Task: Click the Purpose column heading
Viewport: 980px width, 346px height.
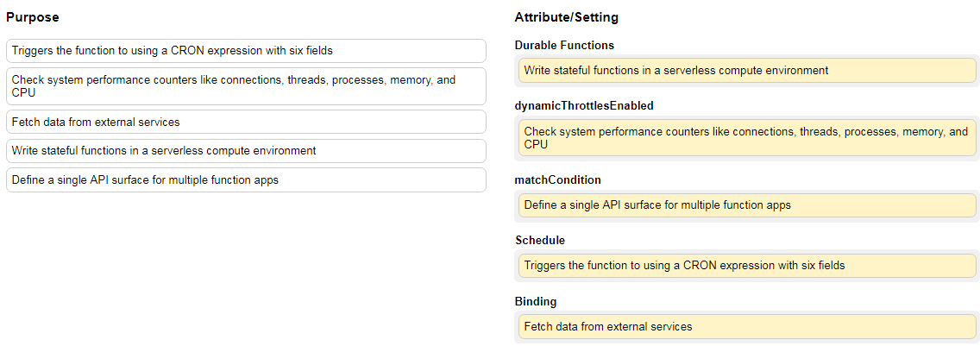Action: [x=33, y=17]
